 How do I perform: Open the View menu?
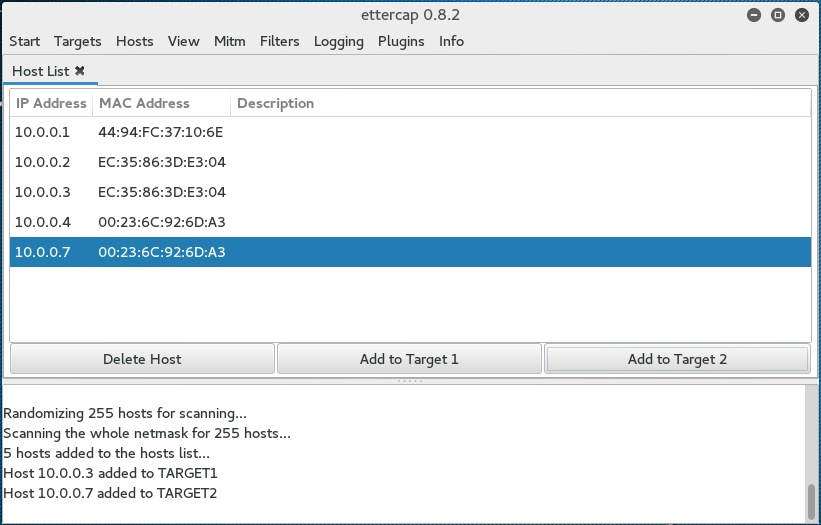click(183, 41)
